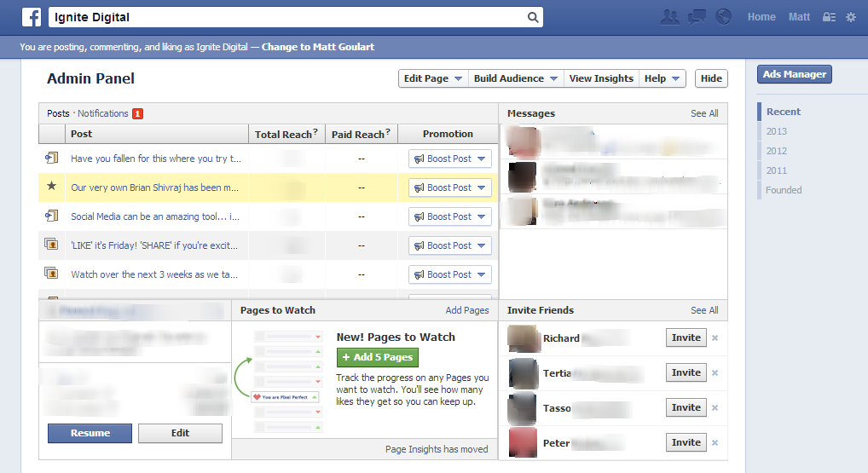Open the account settings gear icon

[x=850, y=17]
